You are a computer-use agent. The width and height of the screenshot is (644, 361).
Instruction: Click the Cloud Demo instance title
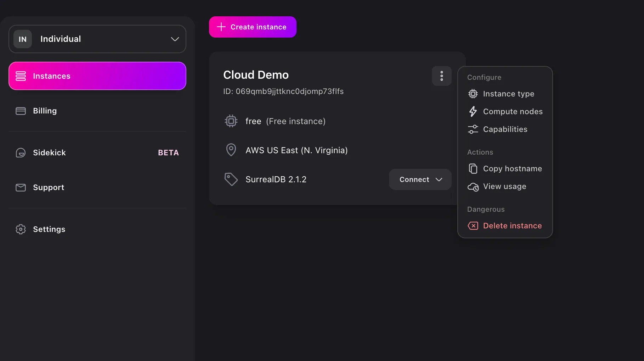[256, 75]
